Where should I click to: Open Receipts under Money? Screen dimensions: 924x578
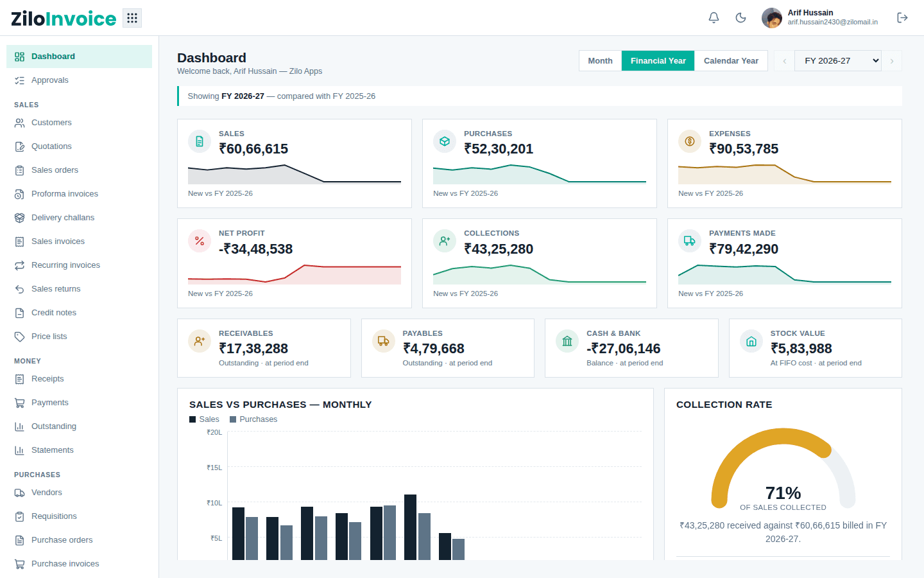pyautogui.click(x=79, y=379)
